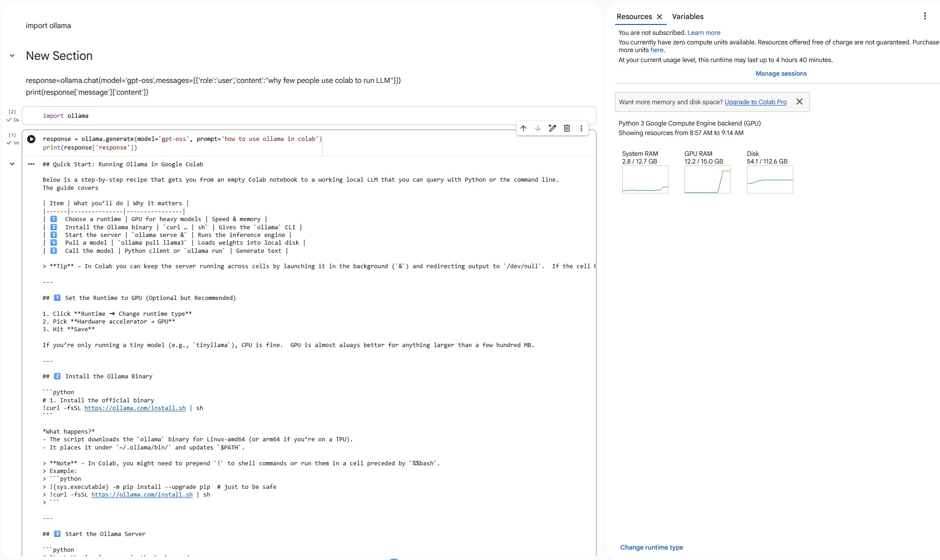
Task: Click Change runtime type
Action: (x=651, y=547)
